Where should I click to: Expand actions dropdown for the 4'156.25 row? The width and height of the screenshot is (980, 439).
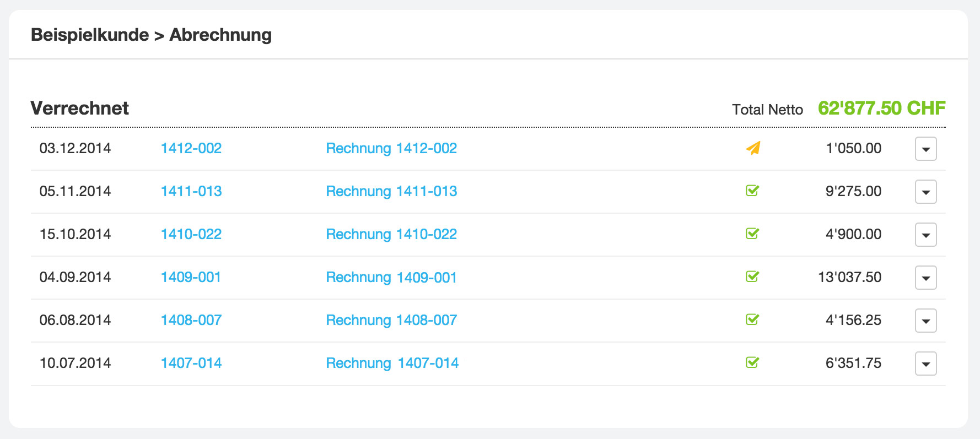click(925, 321)
